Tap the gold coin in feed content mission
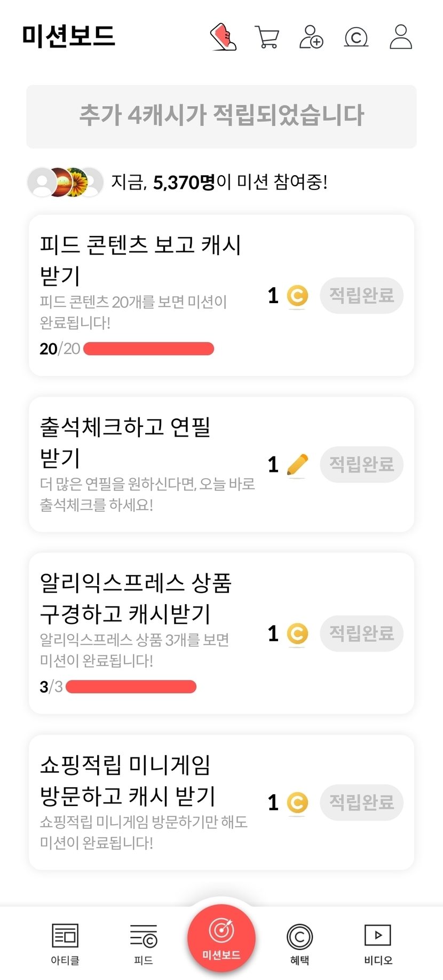This screenshot has width=443, height=980. click(x=297, y=296)
